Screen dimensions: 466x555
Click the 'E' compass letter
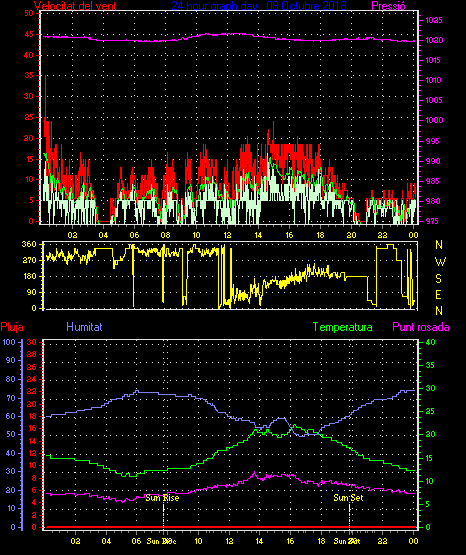click(438, 295)
